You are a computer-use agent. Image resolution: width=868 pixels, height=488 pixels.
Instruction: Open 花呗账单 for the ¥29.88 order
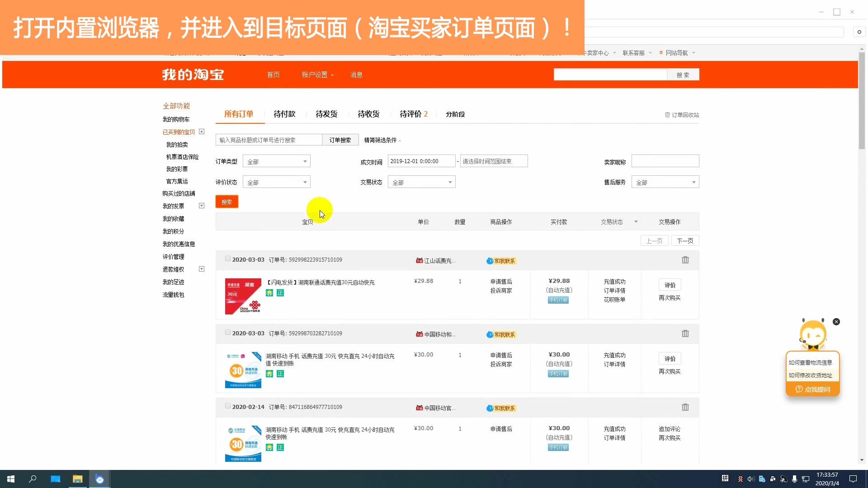coord(614,300)
